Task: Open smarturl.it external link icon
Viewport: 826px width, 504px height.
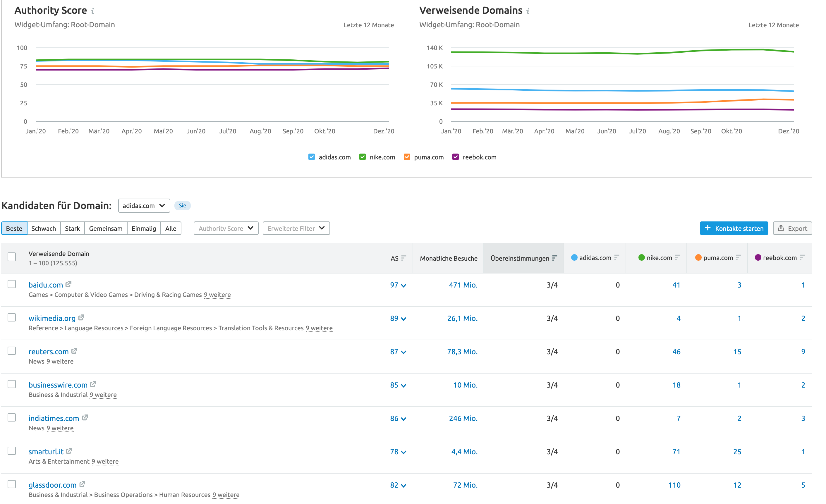Action: (69, 451)
